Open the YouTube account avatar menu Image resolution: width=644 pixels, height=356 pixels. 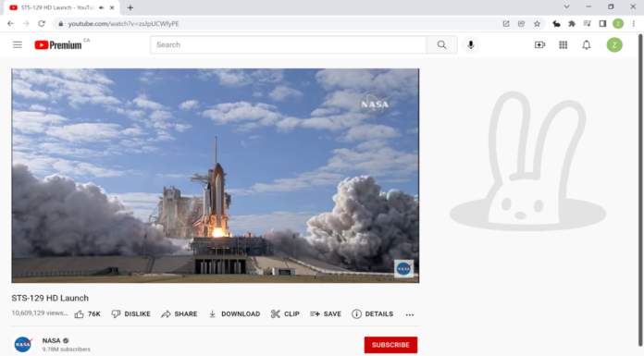pyautogui.click(x=614, y=44)
